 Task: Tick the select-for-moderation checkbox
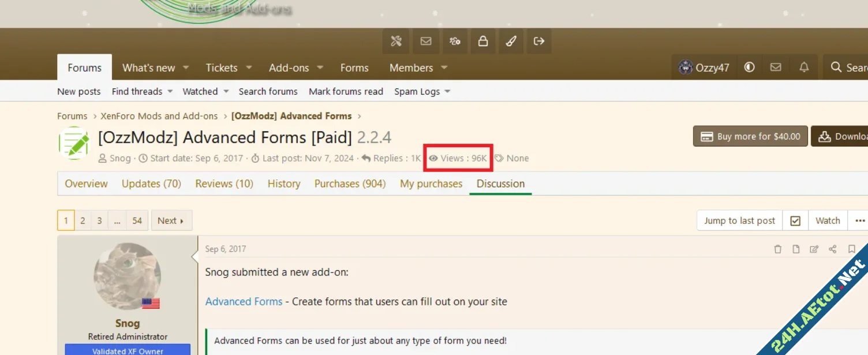point(795,221)
